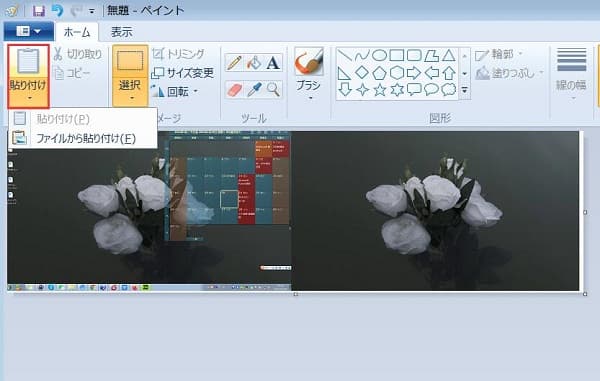Expand the full shapes gallery list

[x=465, y=91]
